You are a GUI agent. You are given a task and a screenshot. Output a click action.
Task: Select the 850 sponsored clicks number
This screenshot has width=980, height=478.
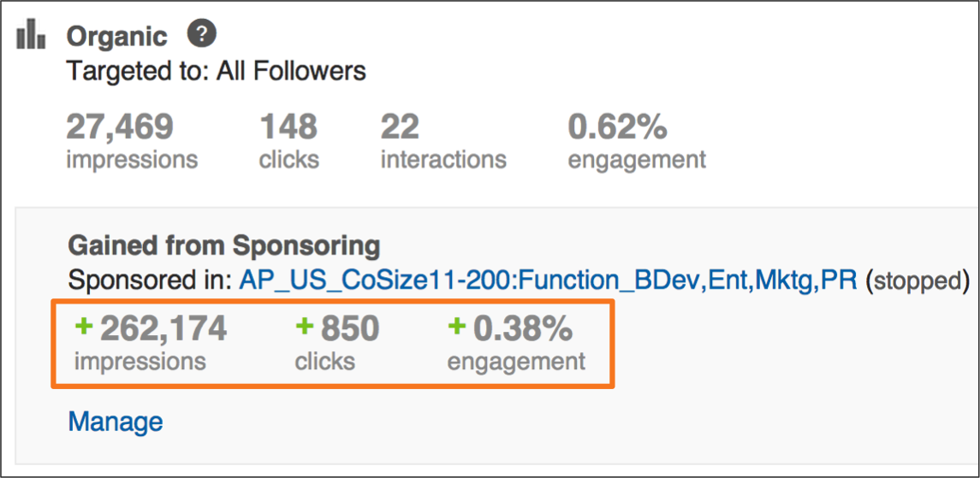click(349, 328)
